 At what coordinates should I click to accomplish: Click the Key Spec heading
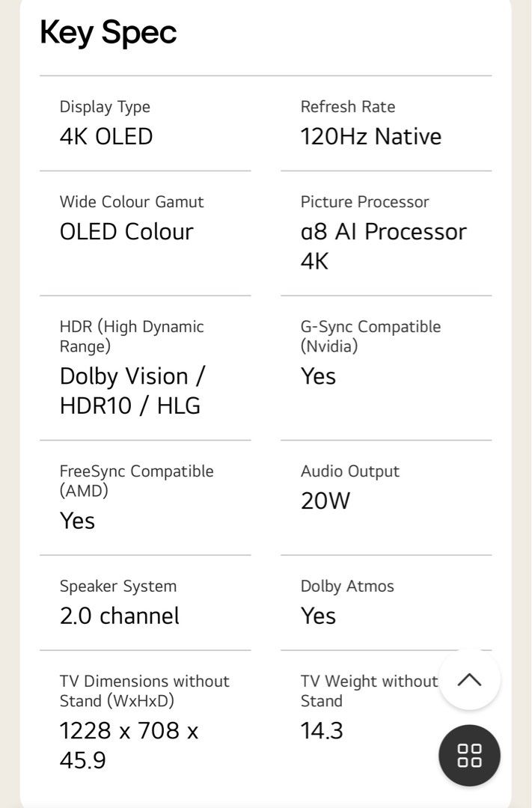point(108,32)
